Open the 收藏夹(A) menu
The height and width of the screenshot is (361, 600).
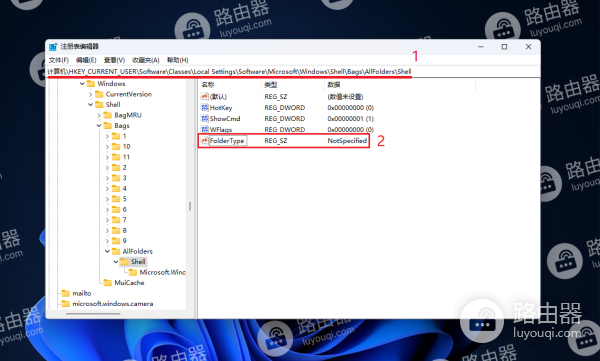tap(146, 60)
